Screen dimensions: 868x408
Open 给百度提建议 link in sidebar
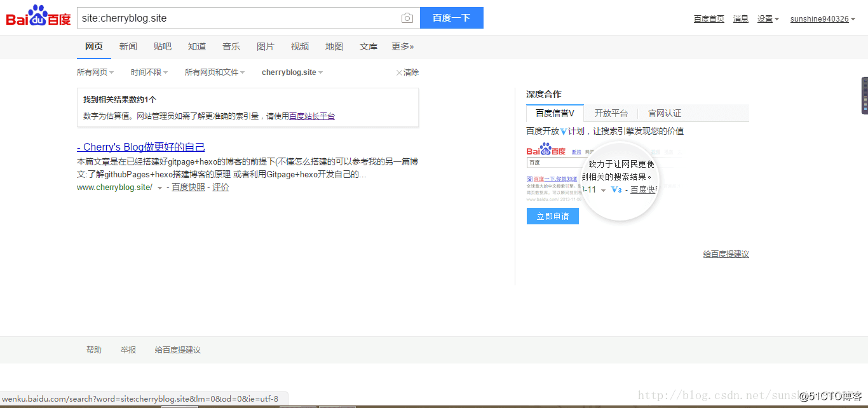click(726, 254)
